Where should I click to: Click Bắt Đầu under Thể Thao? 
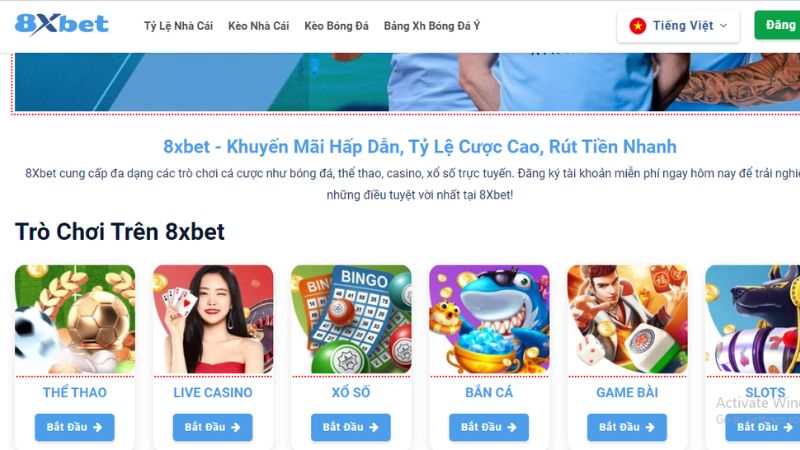pyautogui.click(x=74, y=427)
